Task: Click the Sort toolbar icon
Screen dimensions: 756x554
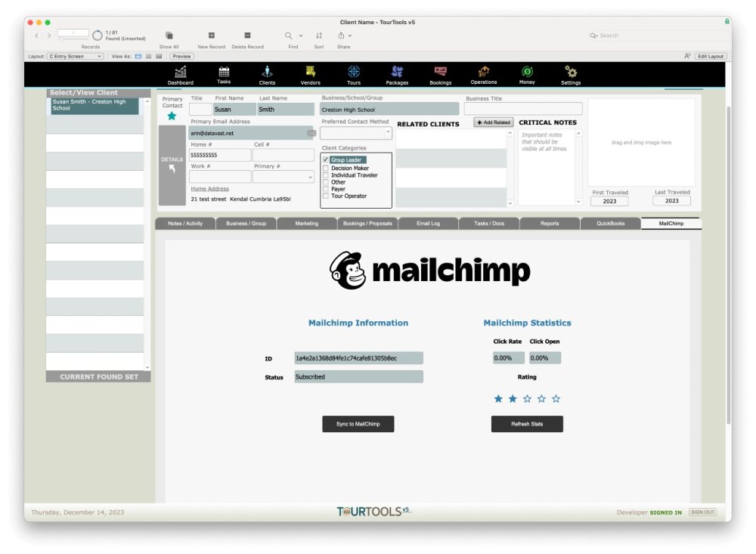Action: point(319,36)
